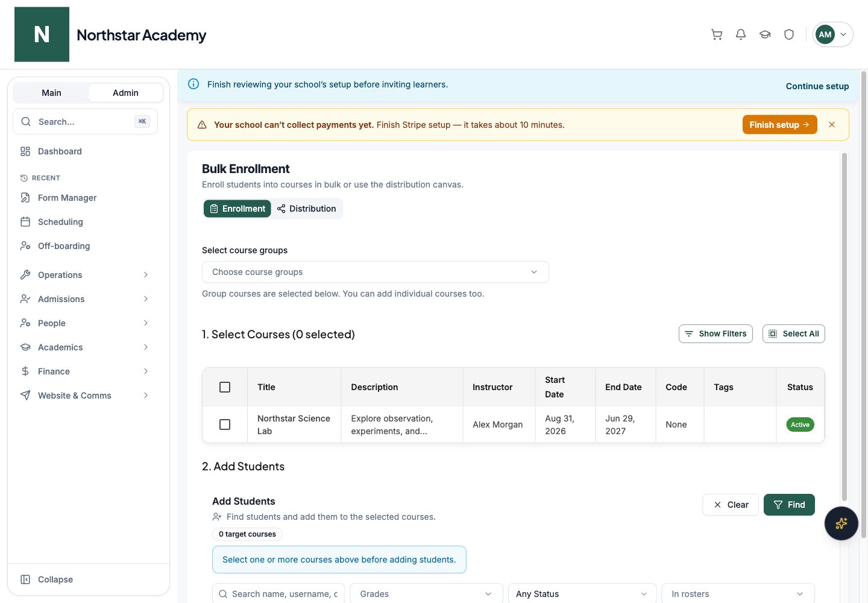
Task: Click the RECENT history icon
Action: click(24, 178)
